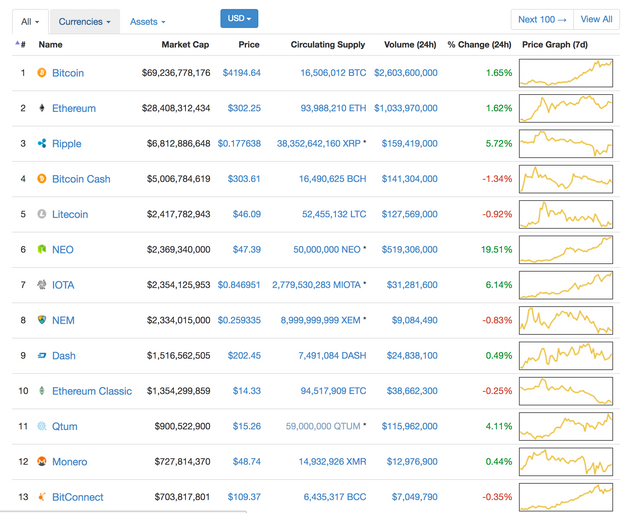Click the NEO green logo icon
The width and height of the screenshot is (640, 513).
(x=42, y=249)
